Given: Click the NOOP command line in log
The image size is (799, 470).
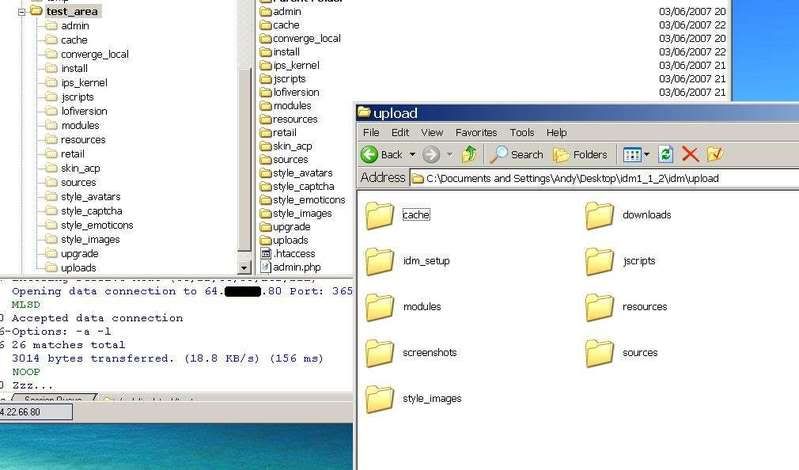Looking at the screenshot, I should [26, 372].
